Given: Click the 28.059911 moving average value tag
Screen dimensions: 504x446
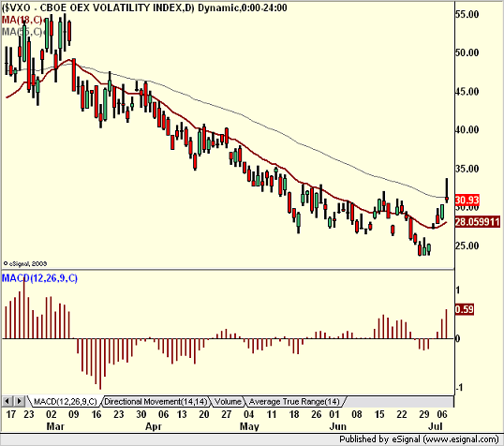Looking at the screenshot, I should tap(478, 222).
